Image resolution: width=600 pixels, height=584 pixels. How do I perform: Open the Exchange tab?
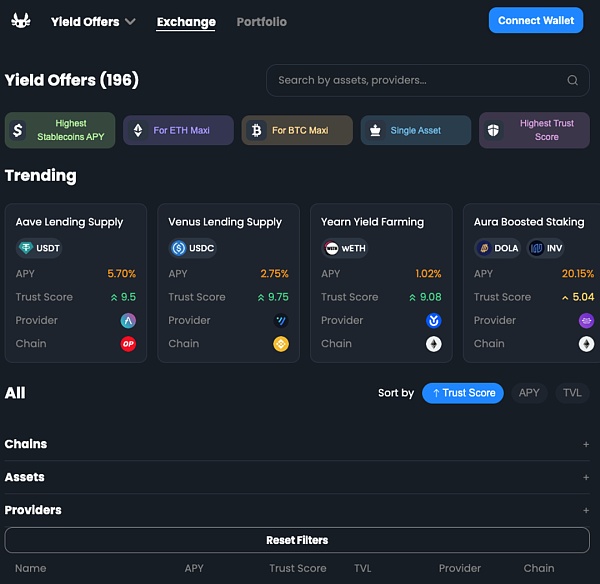point(186,21)
